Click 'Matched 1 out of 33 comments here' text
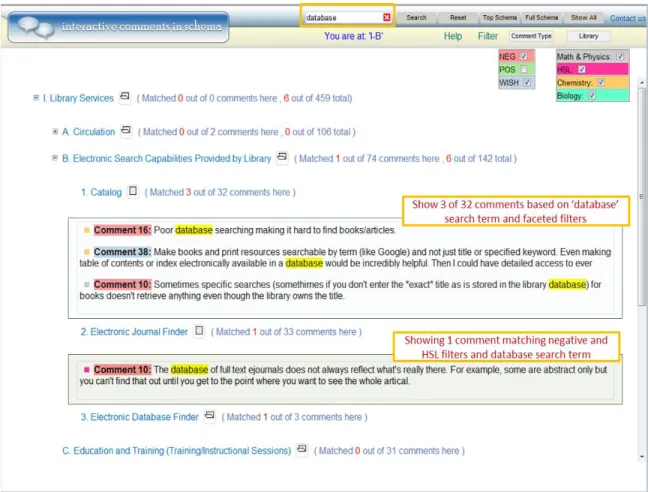Screen dimensions: 648x492 tap(286, 332)
